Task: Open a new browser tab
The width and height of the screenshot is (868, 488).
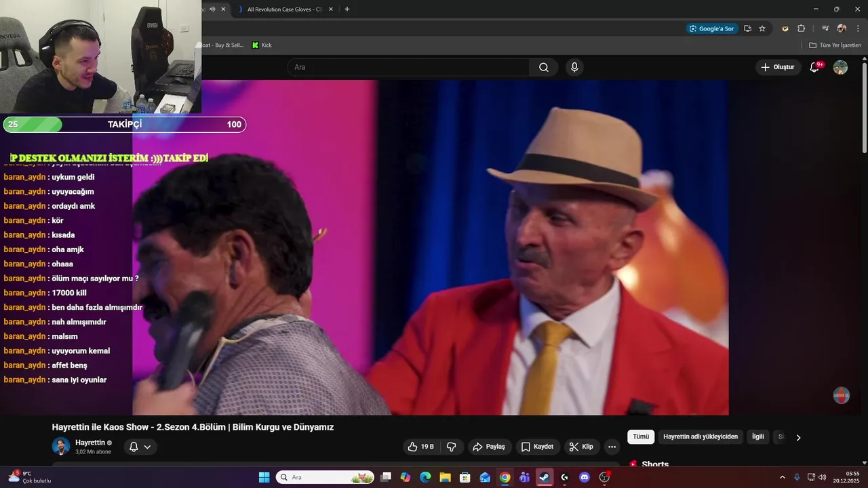Action: pyautogui.click(x=347, y=9)
